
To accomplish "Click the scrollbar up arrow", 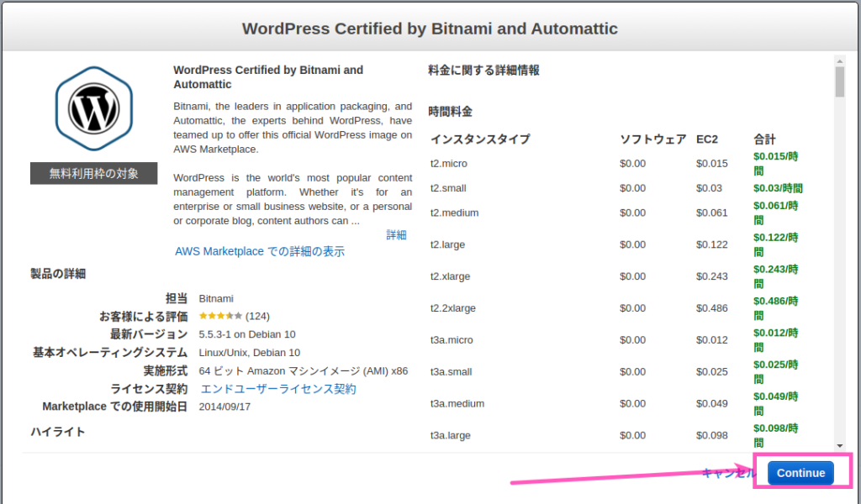I will pos(840,60).
